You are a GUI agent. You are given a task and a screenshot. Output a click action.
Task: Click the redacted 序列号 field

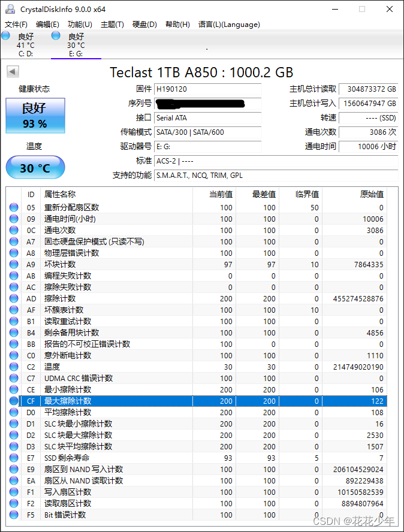pyautogui.click(x=208, y=104)
